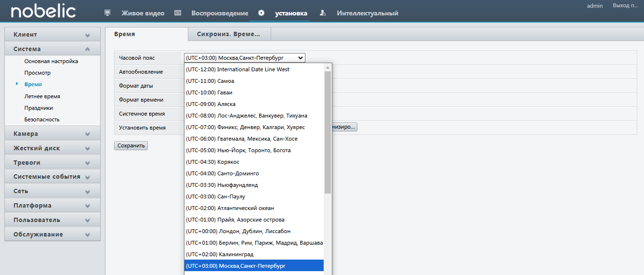Switch to Сихрониз. Време... tab
The width and height of the screenshot is (644, 275).
coord(229,34)
